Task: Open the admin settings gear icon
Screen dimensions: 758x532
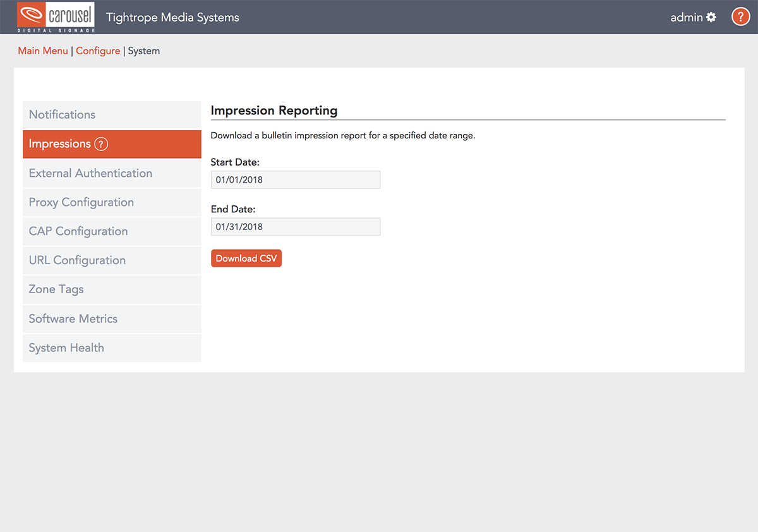Action: point(711,17)
